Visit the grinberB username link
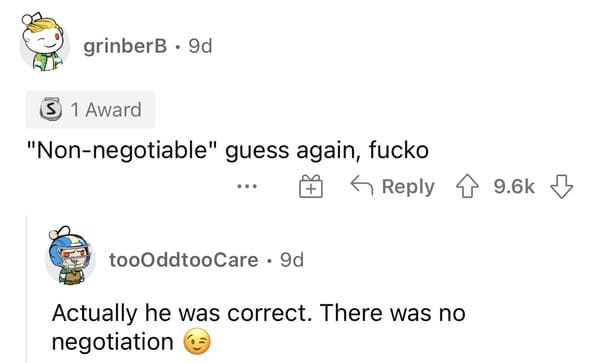Image resolution: width=599 pixels, height=363 pixels. click(x=125, y=47)
